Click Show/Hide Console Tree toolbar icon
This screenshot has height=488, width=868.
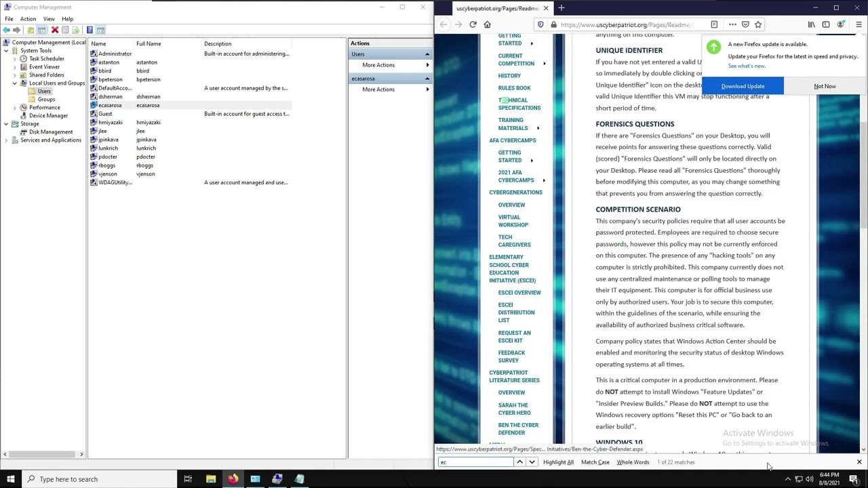[x=42, y=30]
